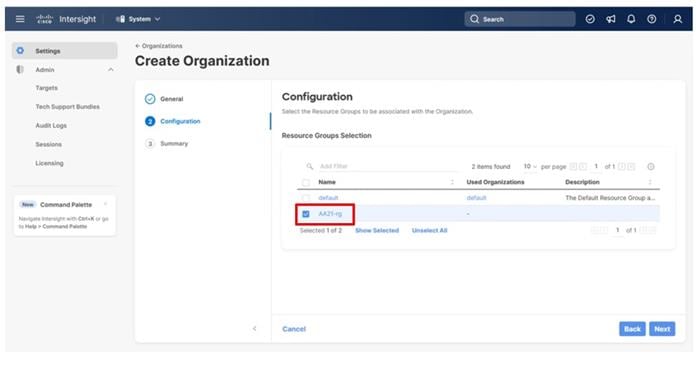Collapse the wizard steps panel arrow
696x365 pixels.
point(254,329)
